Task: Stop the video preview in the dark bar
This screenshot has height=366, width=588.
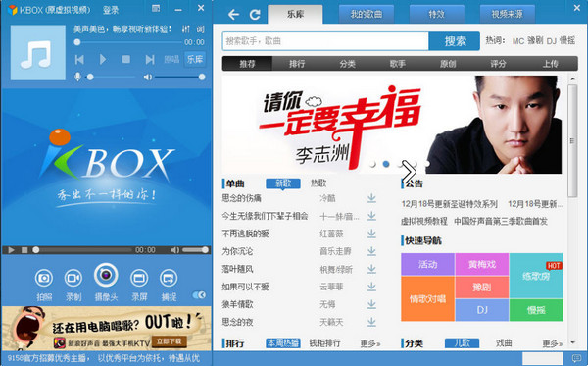Action: click(x=24, y=250)
